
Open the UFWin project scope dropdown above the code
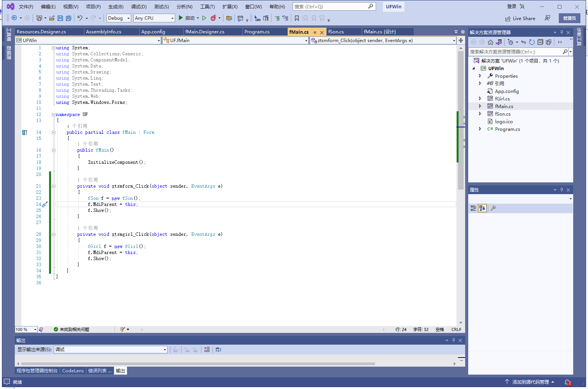click(88, 40)
